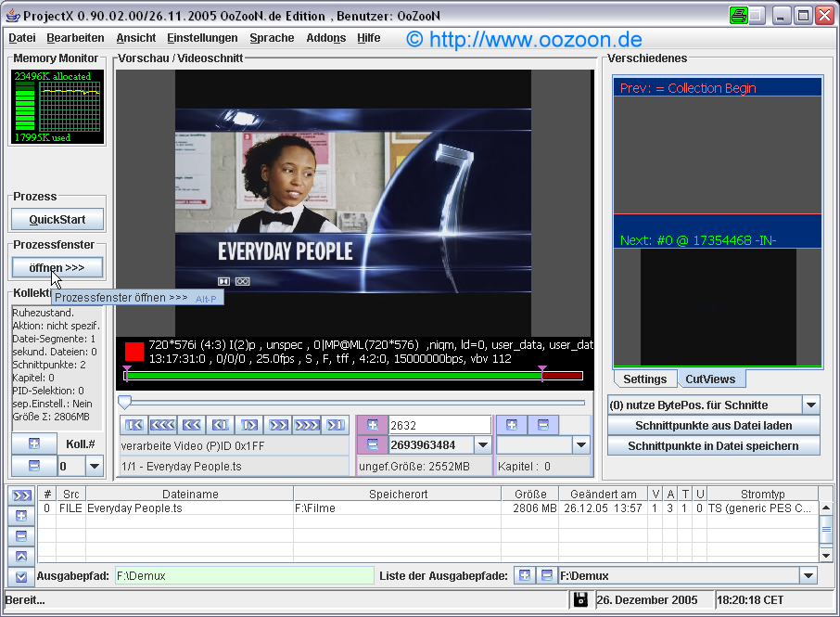The width and height of the screenshot is (840, 617).
Task: Delete a chapter point with the minus icon
Action: point(542,425)
